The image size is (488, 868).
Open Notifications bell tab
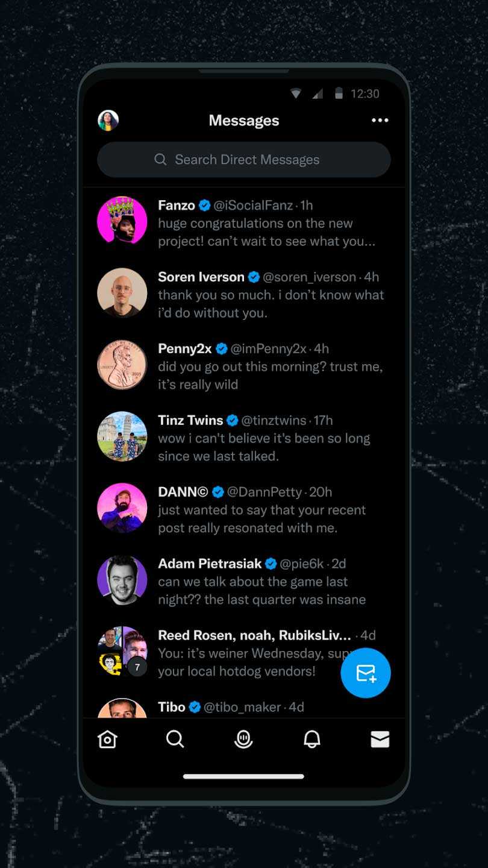coord(311,739)
